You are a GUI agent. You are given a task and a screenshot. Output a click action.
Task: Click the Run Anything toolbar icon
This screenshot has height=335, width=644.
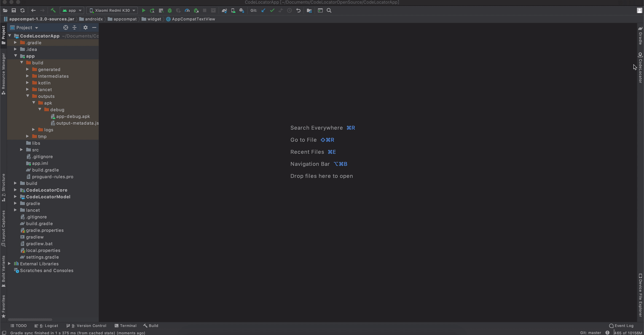320,11
